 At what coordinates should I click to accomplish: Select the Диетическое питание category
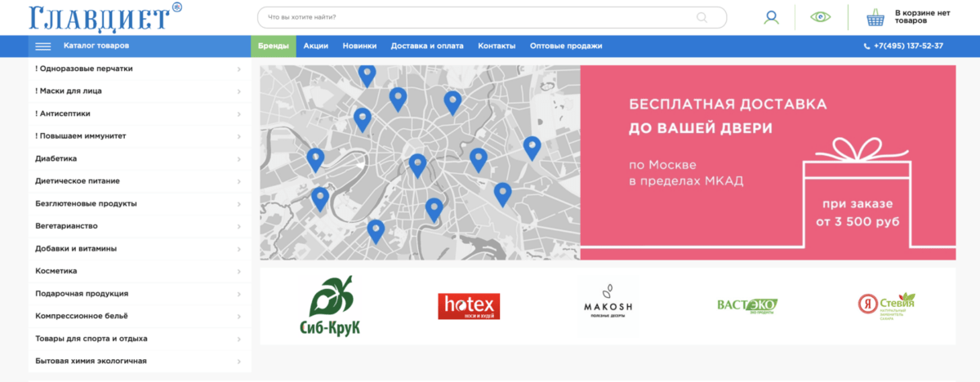click(x=139, y=181)
